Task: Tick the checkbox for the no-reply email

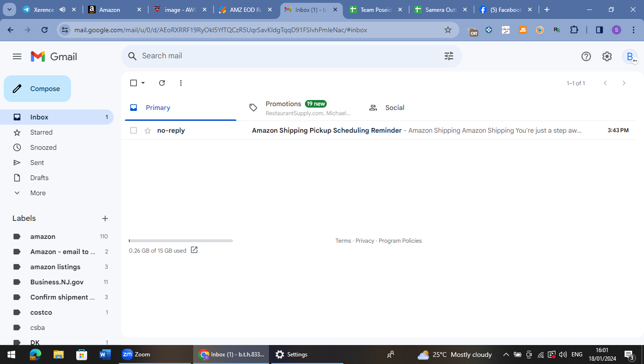Action: (x=134, y=130)
